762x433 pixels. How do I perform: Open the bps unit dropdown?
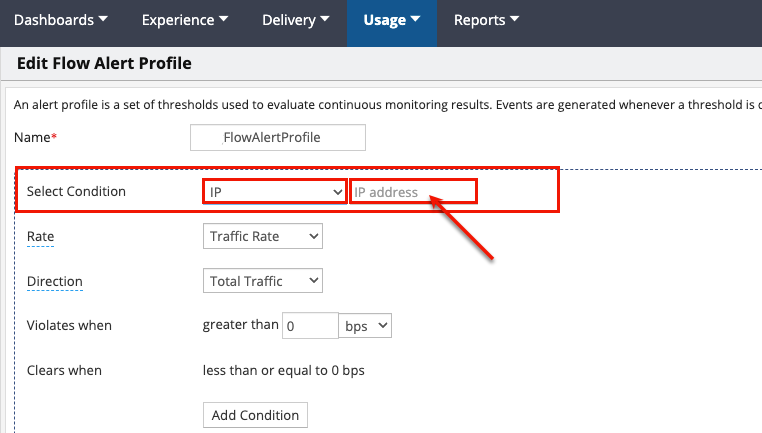tap(366, 326)
